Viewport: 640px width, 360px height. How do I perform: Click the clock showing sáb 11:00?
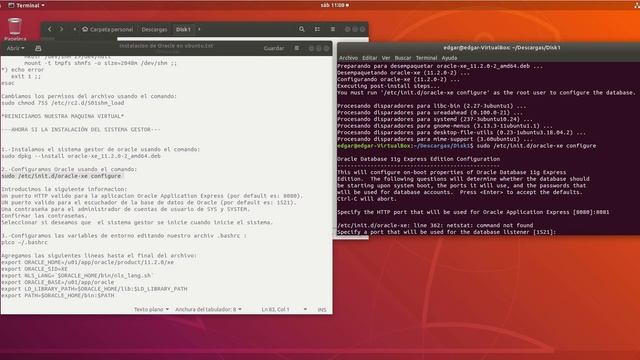click(335, 5)
